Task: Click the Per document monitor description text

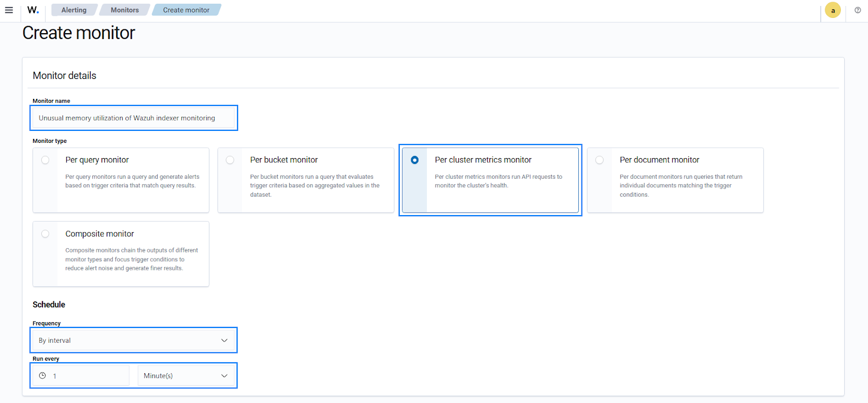Action: (x=681, y=185)
